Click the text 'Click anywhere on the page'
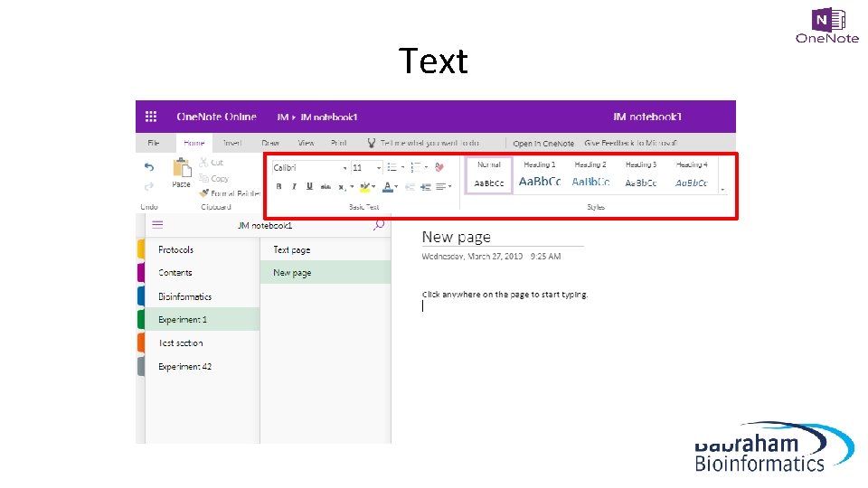This screenshot has width=868, height=488. click(505, 295)
